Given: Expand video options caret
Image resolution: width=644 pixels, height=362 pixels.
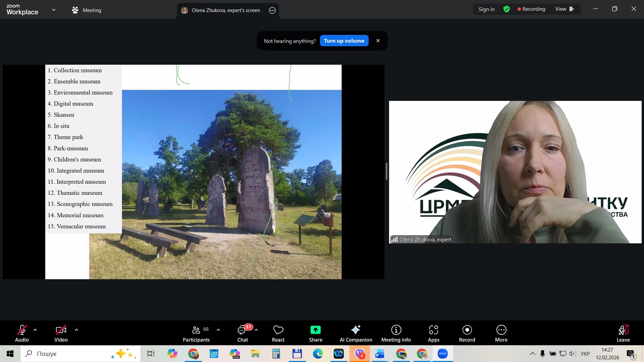Looking at the screenshot, I should point(76,330).
